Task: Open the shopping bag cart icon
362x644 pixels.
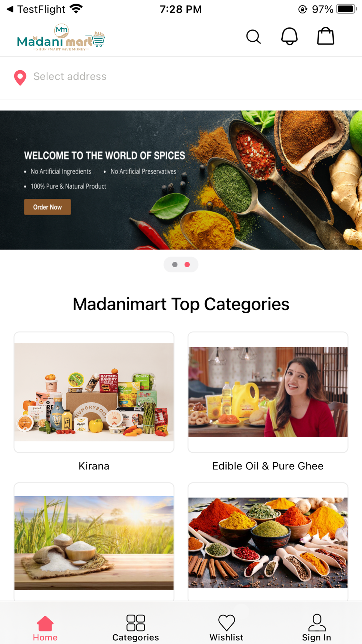Action: click(x=325, y=36)
